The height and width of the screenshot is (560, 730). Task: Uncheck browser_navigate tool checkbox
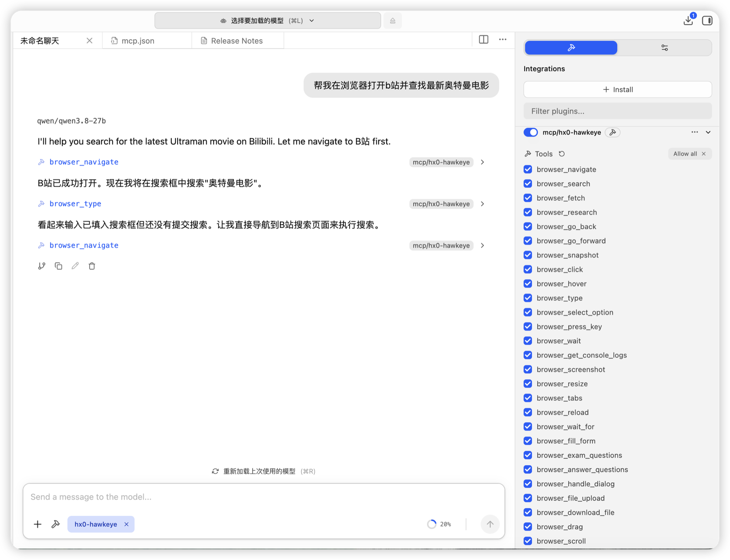pos(528,169)
